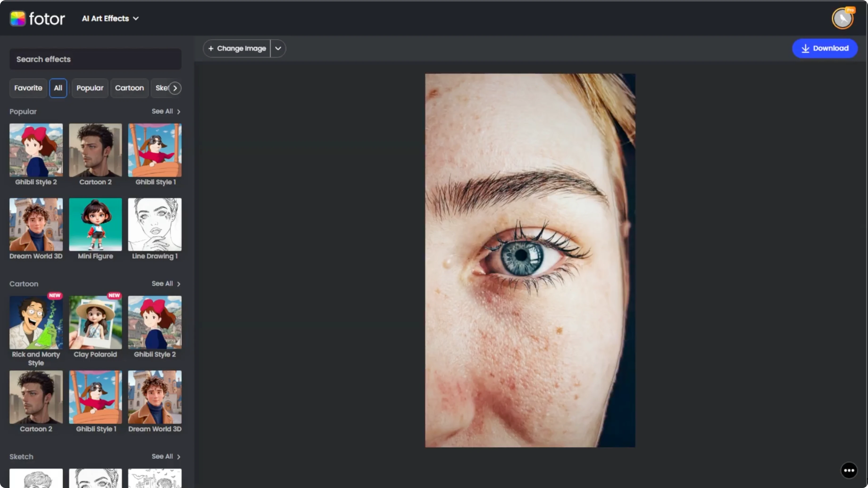Click the Change Image button
This screenshot has width=868, height=488.
[237, 49]
